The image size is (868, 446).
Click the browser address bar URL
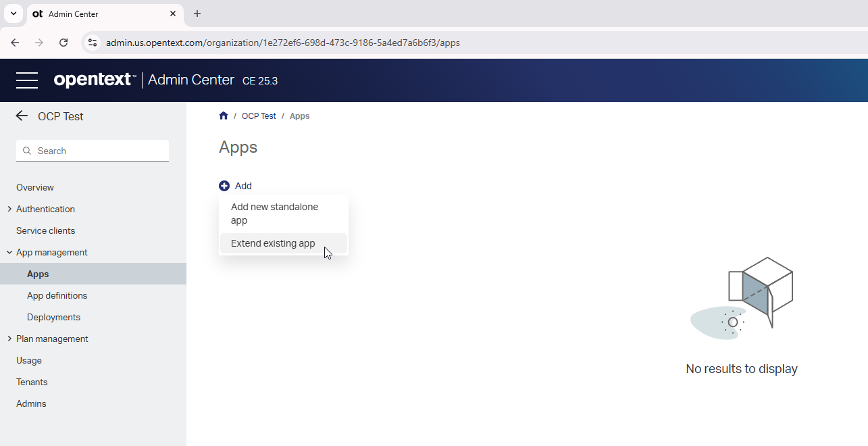(x=283, y=43)
